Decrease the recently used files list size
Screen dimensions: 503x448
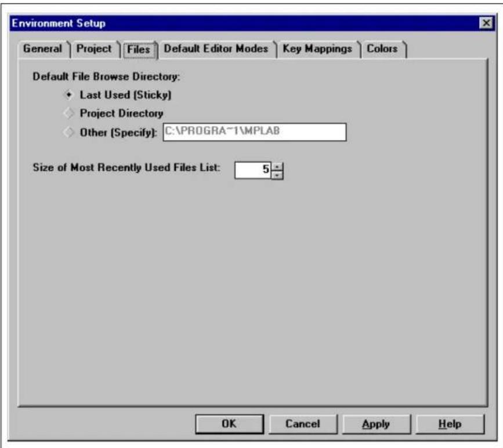pyautogui.click(x=277, y=175)
